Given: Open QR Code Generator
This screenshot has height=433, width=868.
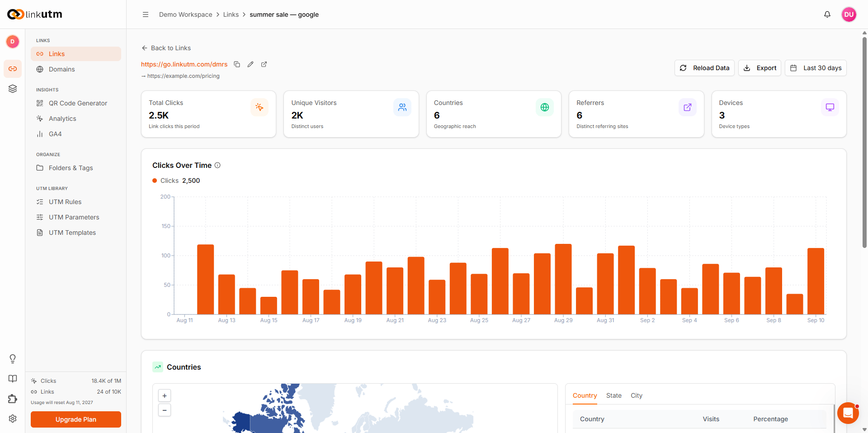Looking at the screenshot, I should pos(76,103).
